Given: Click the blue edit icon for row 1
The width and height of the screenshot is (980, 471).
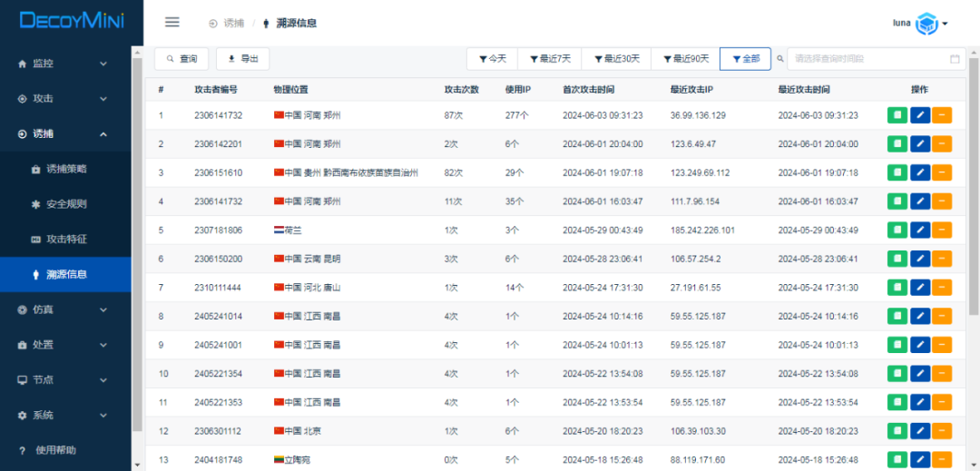Looking at the screenshot, I should tap(920, 115).
